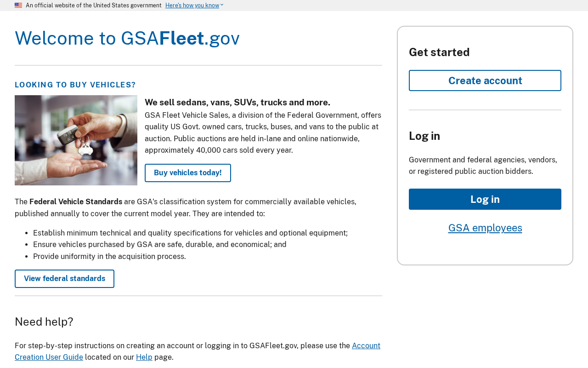Click the chevron beside "Here's how you know"

(x=222, y=5)
